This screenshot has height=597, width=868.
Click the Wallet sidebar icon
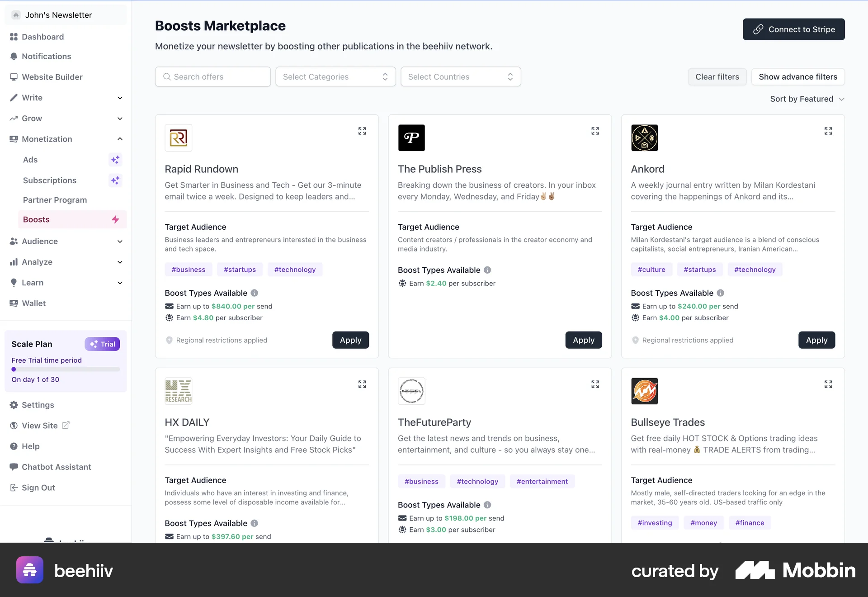tap(14, 303)
